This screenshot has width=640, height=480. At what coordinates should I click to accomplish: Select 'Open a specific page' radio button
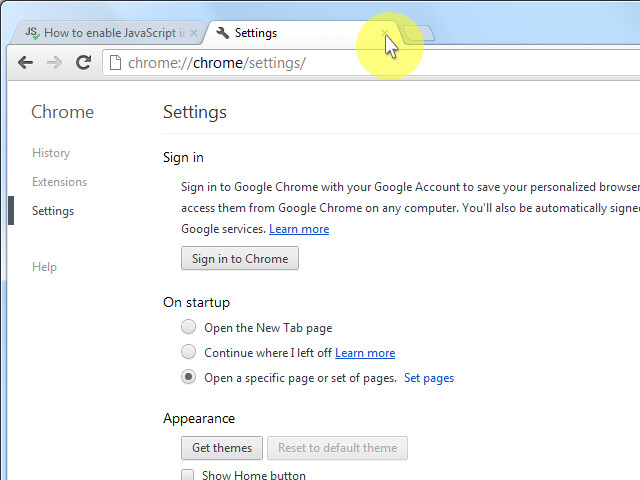[x=188, y=378]
